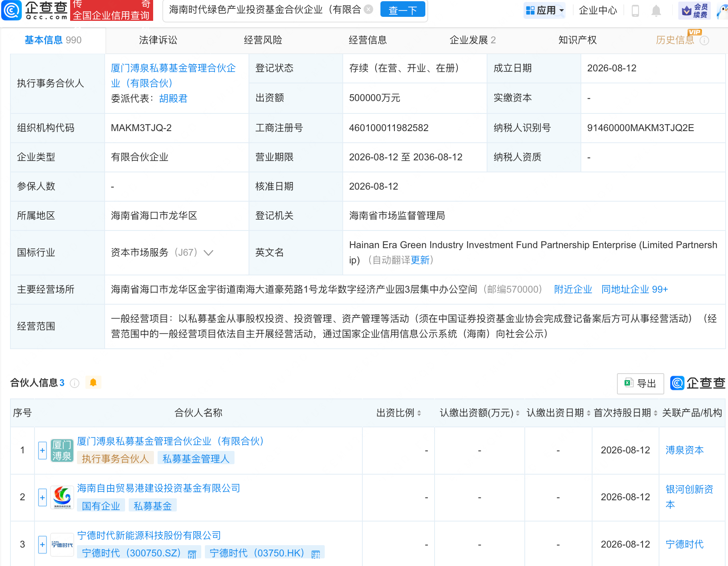Screen dimensions: 728x566
Task: Open 宁德时代新能源科技股份有限公司 partner link
Action: (149, 536)
